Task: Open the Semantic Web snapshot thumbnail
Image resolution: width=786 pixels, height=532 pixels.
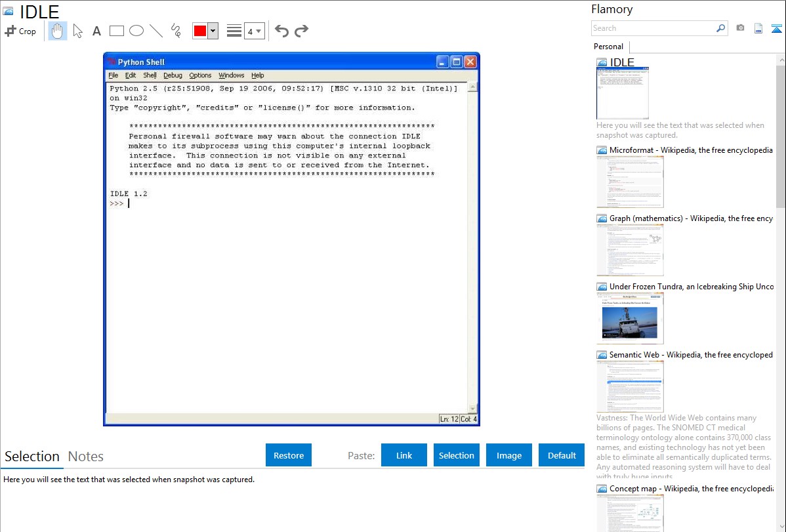Action: pos(630,386)
